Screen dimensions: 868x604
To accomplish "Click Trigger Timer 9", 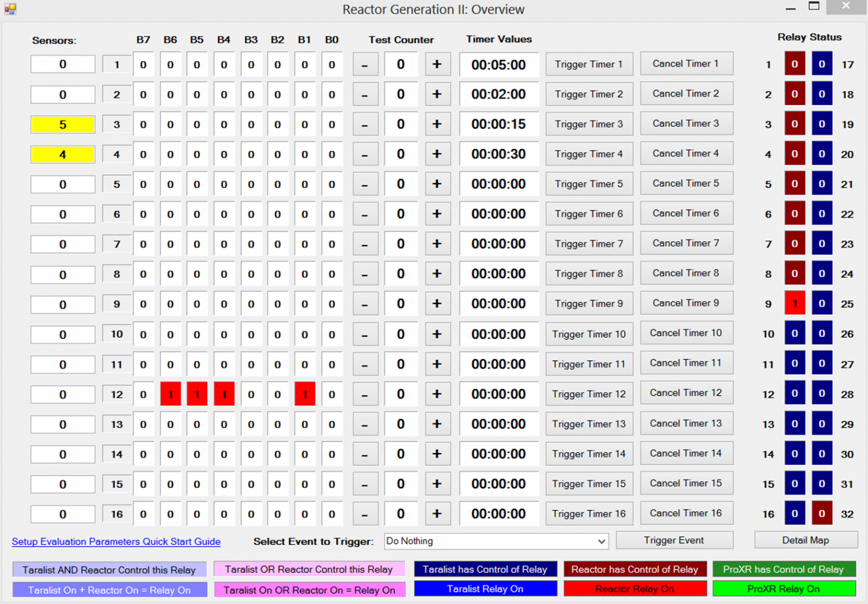I will (589, 303).
